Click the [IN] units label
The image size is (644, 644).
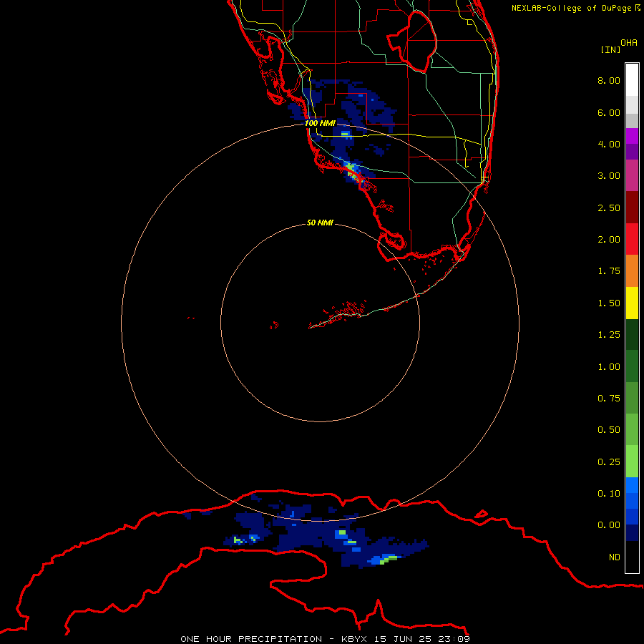point(610,49)
